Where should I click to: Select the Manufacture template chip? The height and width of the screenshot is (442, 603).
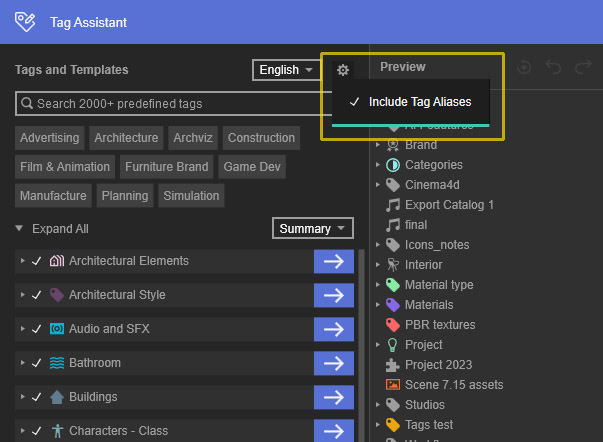pos(53,196)
